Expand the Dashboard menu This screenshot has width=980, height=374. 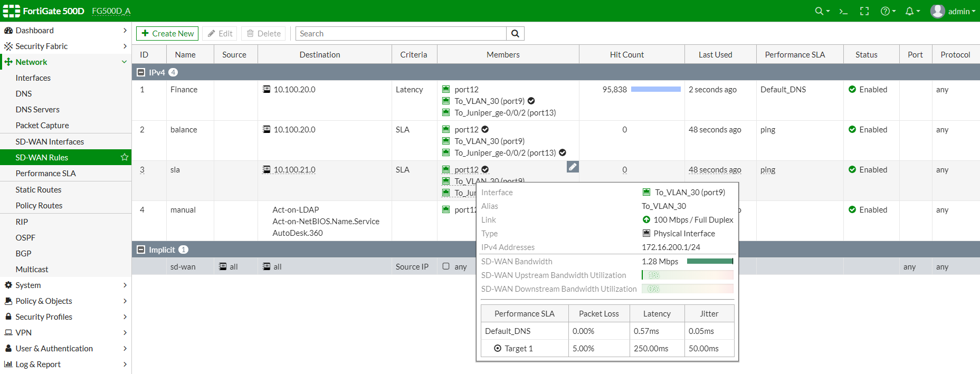click(125, 31)
